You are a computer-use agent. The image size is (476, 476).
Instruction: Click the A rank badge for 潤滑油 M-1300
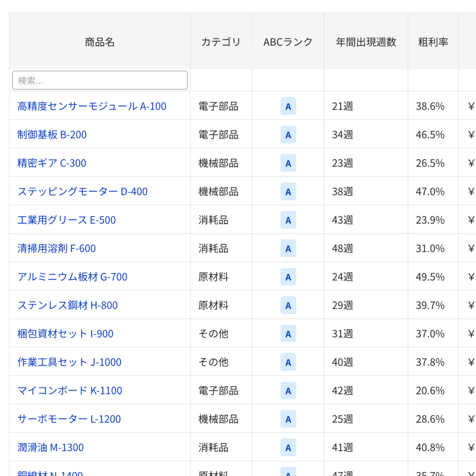288,447
